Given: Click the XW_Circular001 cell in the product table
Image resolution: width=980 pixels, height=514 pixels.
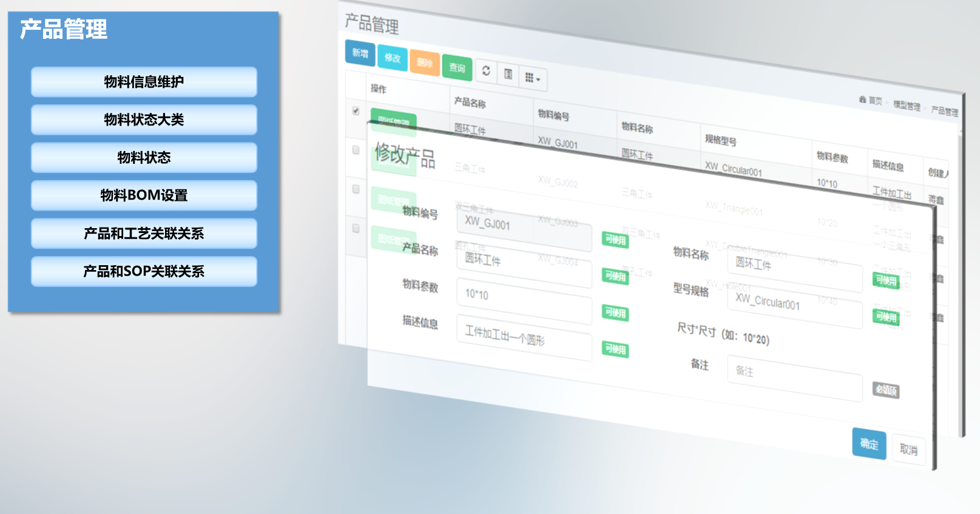Looking at the screenshot, I should [734, 169].
